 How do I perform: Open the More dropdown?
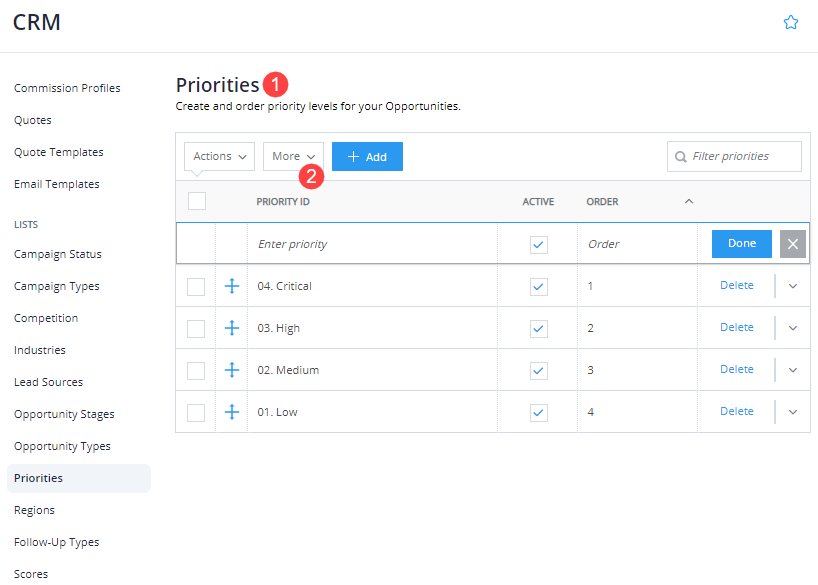coord(293,157)
